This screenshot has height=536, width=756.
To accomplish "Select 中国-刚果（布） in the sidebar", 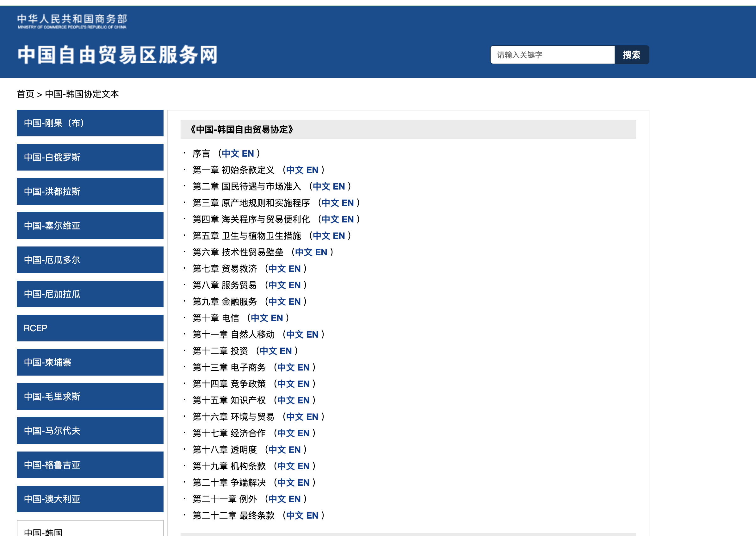I will click(x=90, y=123).
